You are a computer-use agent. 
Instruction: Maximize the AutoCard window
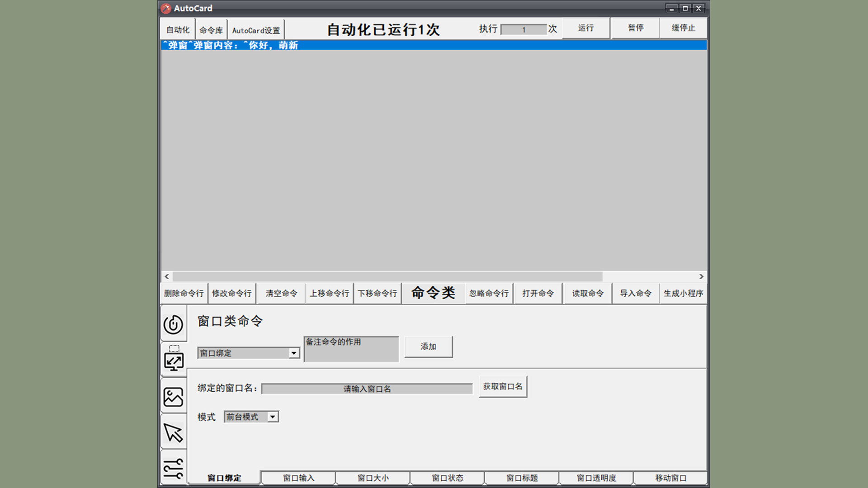point(685,8)
